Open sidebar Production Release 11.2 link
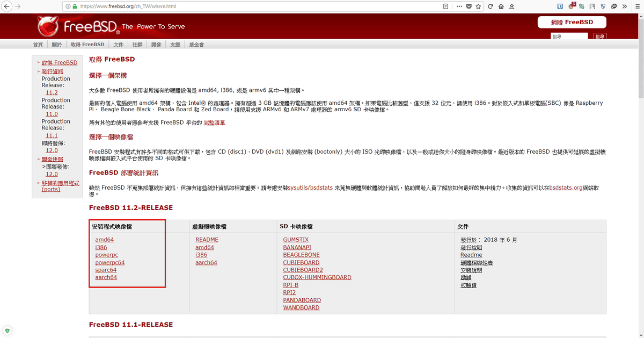The width and height of the screenshot is (644, 338). click(52, 92)
